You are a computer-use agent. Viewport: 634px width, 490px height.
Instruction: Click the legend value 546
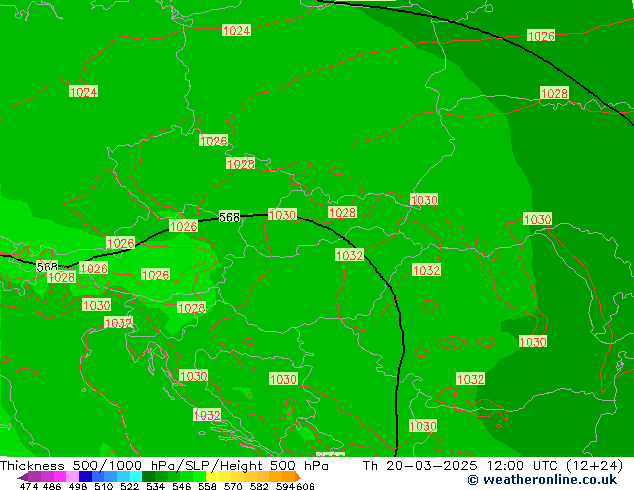click(x=182, y=486)
